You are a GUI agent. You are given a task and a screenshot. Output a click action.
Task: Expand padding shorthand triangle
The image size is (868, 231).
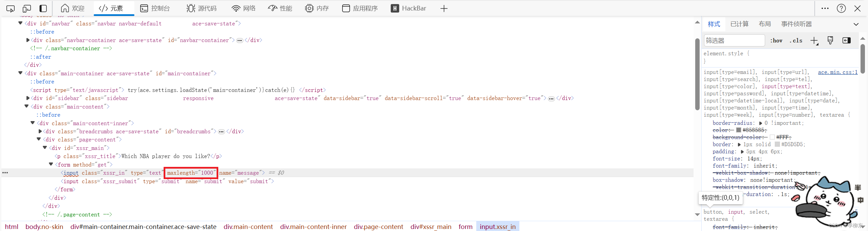[742, 152]
